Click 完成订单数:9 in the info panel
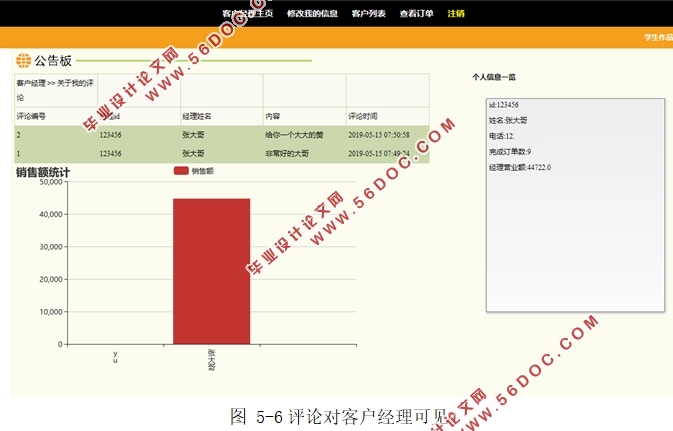The image size is (673, 431). (510, 152)
